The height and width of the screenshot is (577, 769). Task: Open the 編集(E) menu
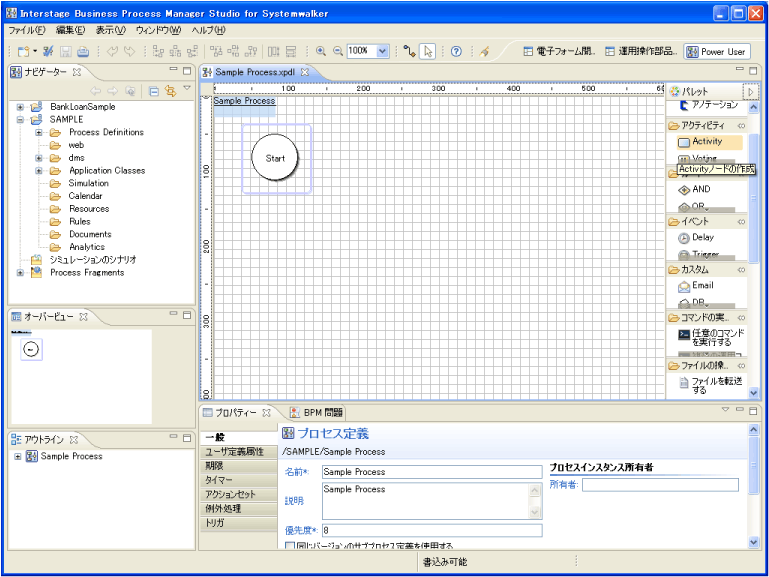[70, 30]
